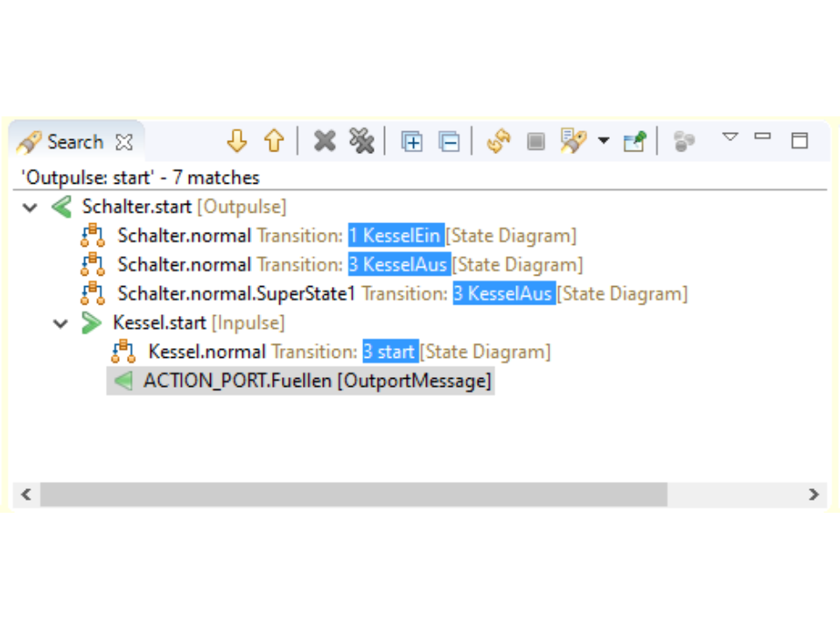Toggle Pin the Search View
840x630 pixels.
pos(634,142)
